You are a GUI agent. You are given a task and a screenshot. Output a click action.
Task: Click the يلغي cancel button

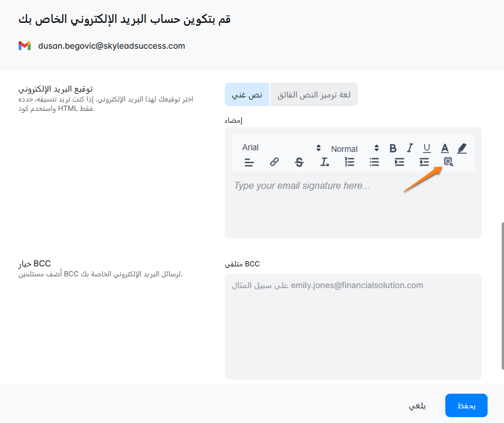point(417,405)
